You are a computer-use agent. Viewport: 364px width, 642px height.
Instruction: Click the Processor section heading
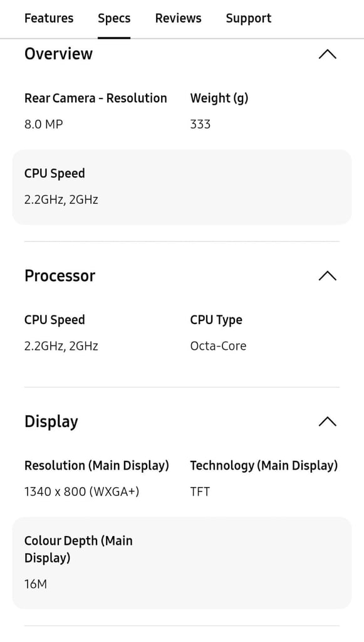[60, 276]
